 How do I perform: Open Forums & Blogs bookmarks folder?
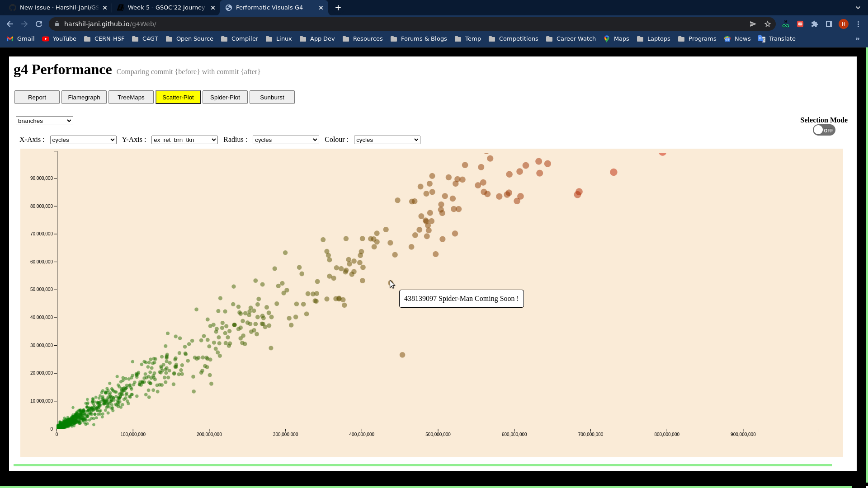[x=419, y=39]
